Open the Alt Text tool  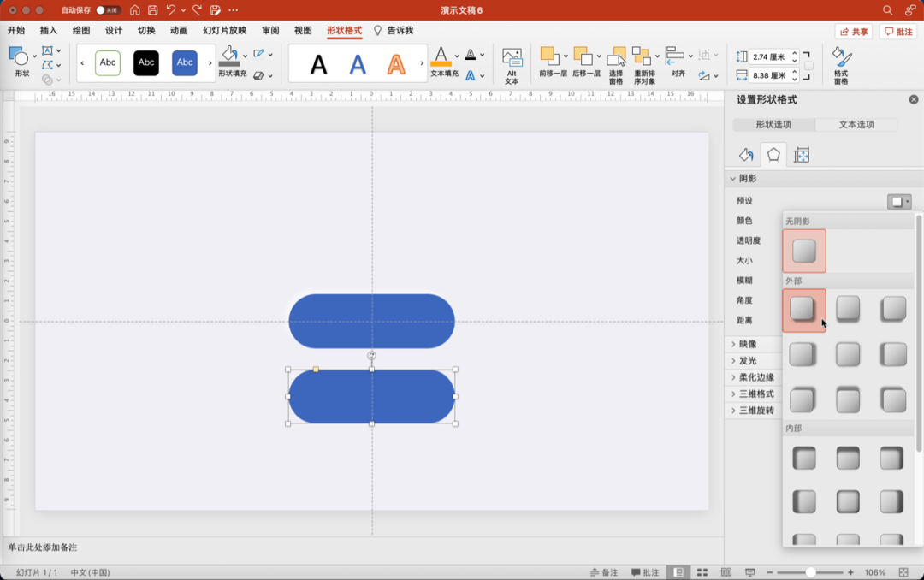pyautogui.click(x=512, y=65)
